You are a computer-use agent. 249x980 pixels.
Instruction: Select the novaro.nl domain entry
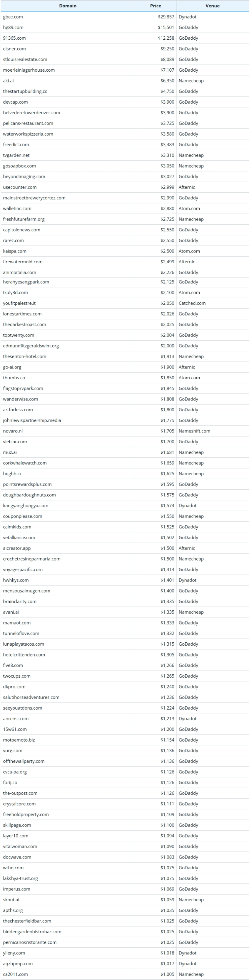(13, 431)
